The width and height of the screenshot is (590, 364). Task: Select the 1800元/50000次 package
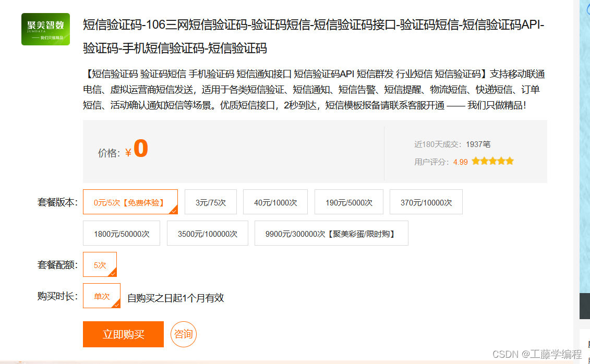coord(121,233)
